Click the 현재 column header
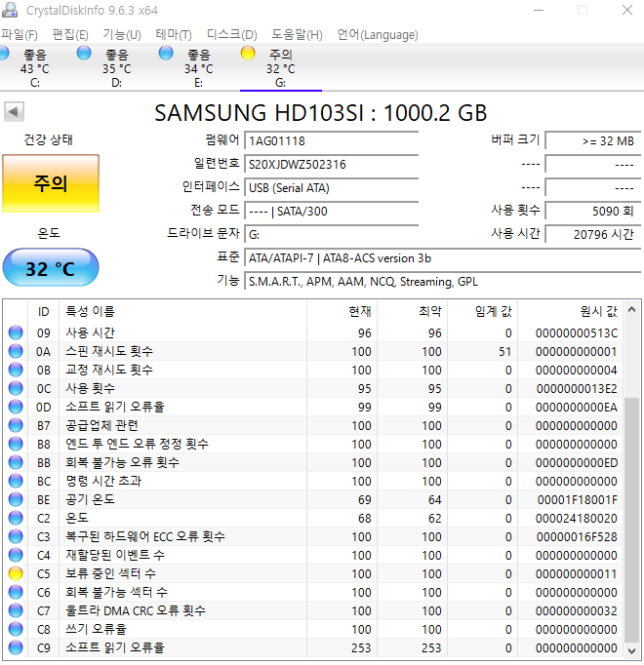 342,312
